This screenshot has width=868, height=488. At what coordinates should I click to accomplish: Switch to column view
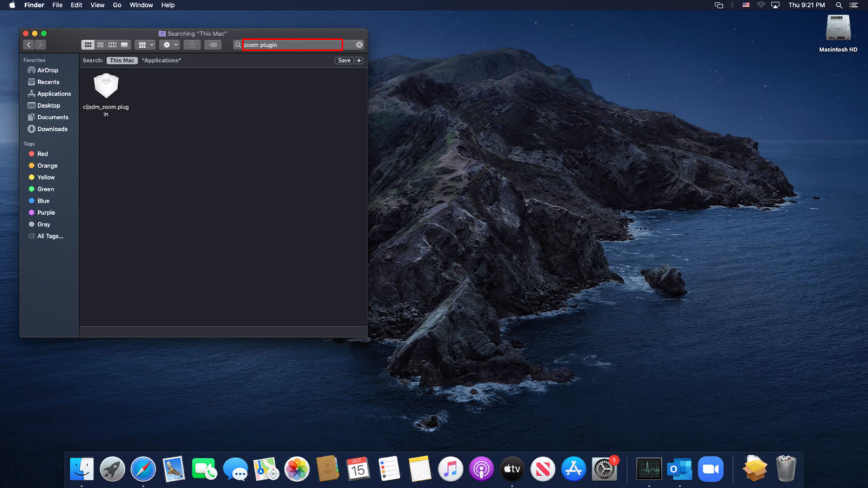pyautogui.click(x=112, y=45)
